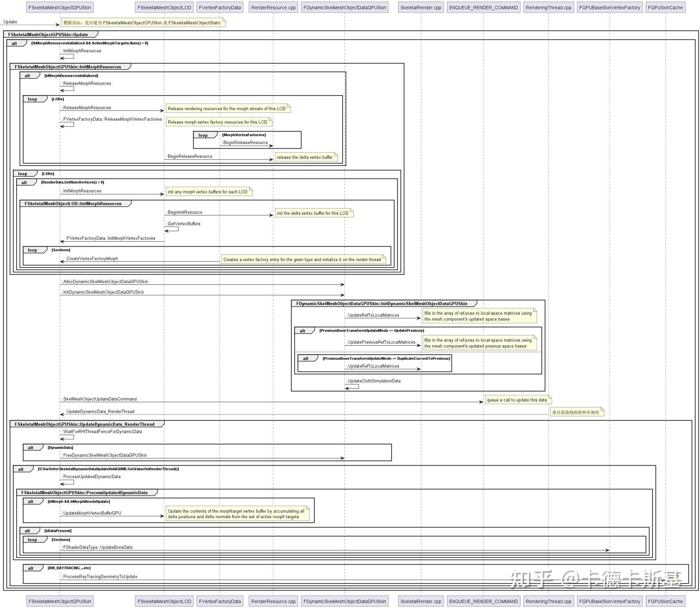Viewport: 700px width, 608px height.
Task: Click the :UpdateClothSimulationData message label
Action: [x=374, y=381]
